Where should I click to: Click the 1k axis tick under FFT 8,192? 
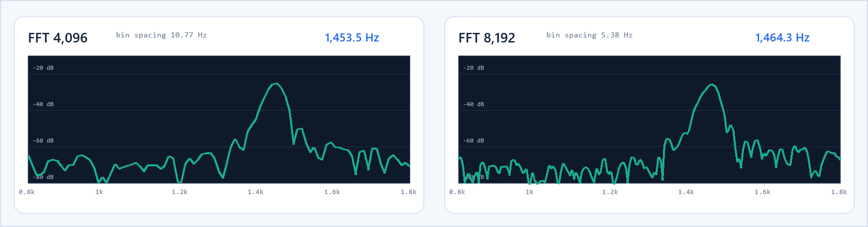530,192
